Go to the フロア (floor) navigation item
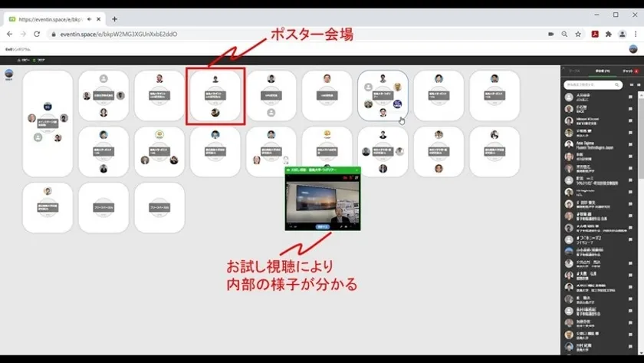 39,60
